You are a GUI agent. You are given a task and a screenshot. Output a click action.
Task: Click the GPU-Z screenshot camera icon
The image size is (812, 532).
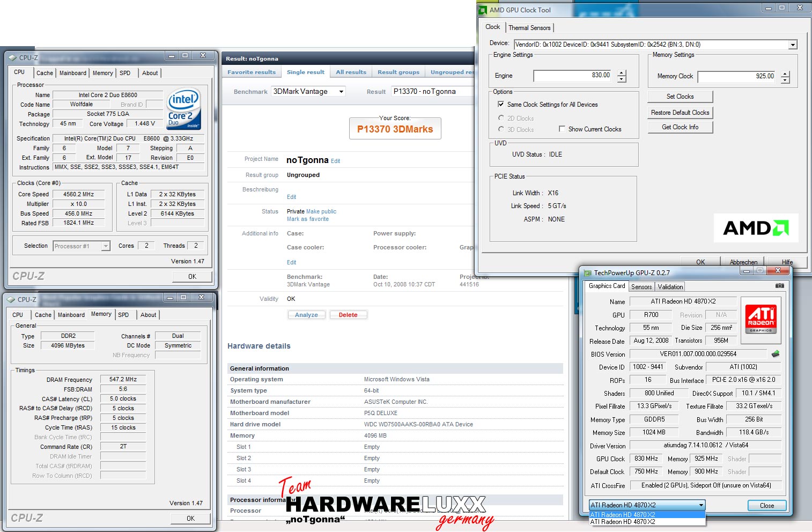point(780,286)
